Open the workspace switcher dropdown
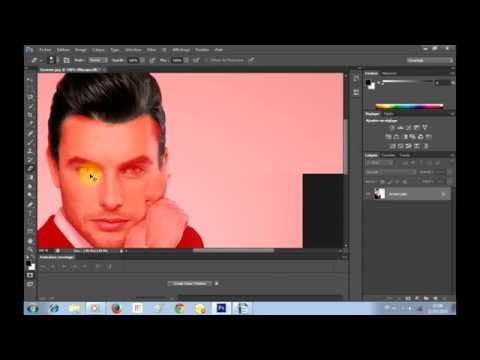 (x=430, y=60)
